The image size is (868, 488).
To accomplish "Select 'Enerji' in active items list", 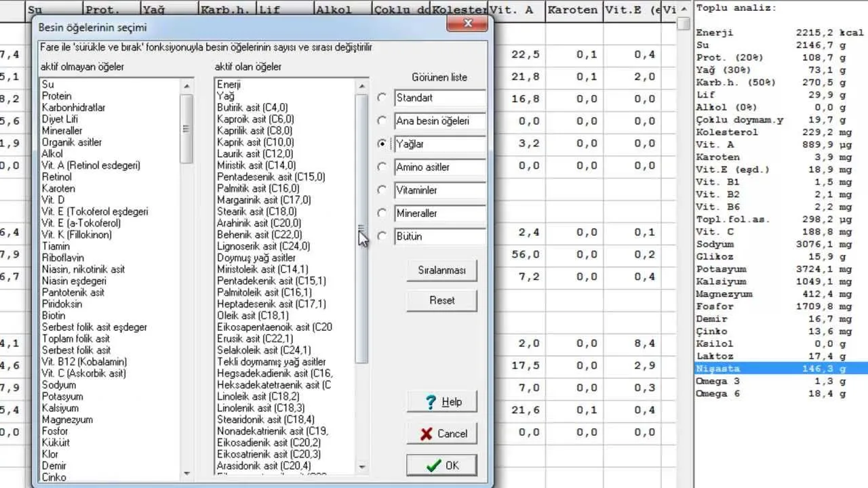I will coord(229,85).
